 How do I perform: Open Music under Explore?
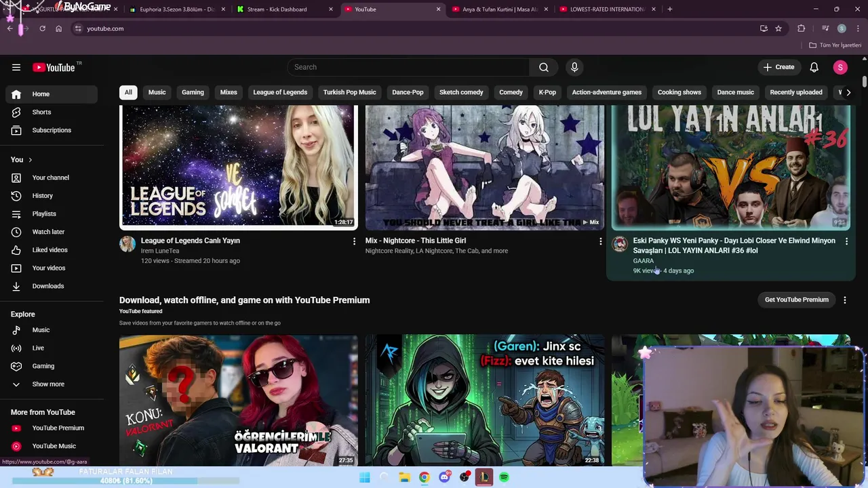pyautogui.click(x=53, y=330)
